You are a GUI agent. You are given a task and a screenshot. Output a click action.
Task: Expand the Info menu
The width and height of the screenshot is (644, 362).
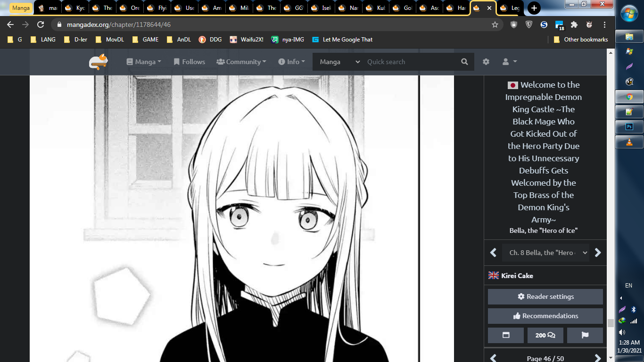291,62
